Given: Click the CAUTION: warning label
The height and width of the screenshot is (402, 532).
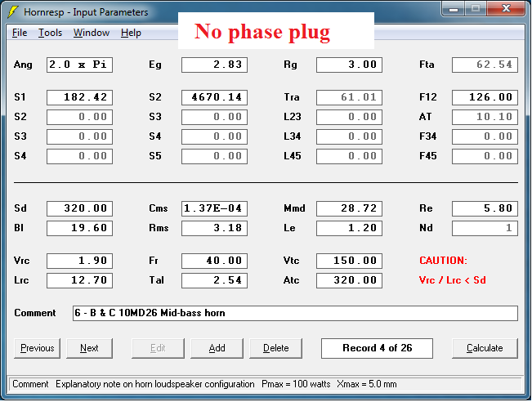Looking at the screenshot, I should (443, 261).
